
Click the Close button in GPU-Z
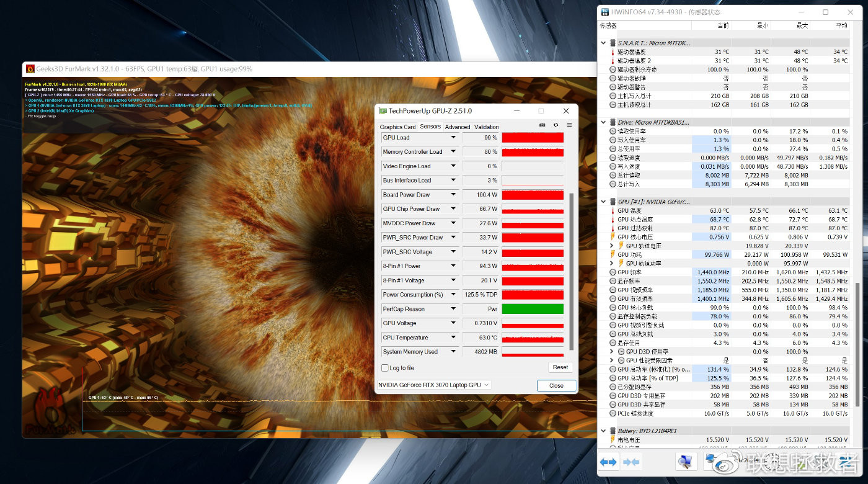[x=556, y=385]
